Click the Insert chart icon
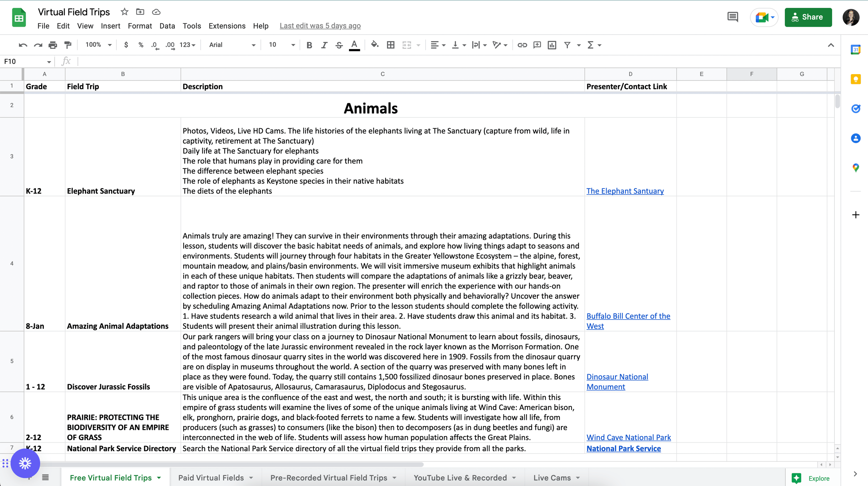The image size is (868, 486). [552, 45]
